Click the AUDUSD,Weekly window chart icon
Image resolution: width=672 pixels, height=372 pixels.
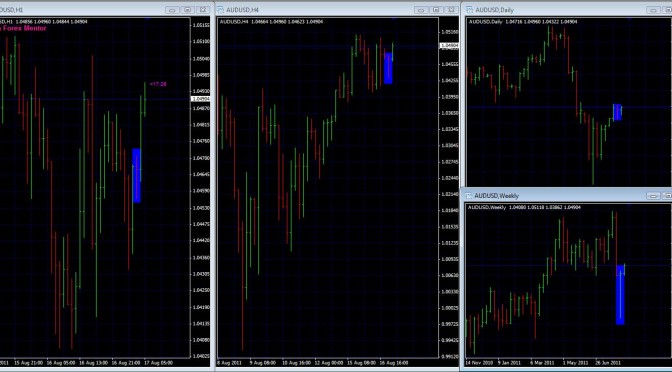[x=469, y=195]
